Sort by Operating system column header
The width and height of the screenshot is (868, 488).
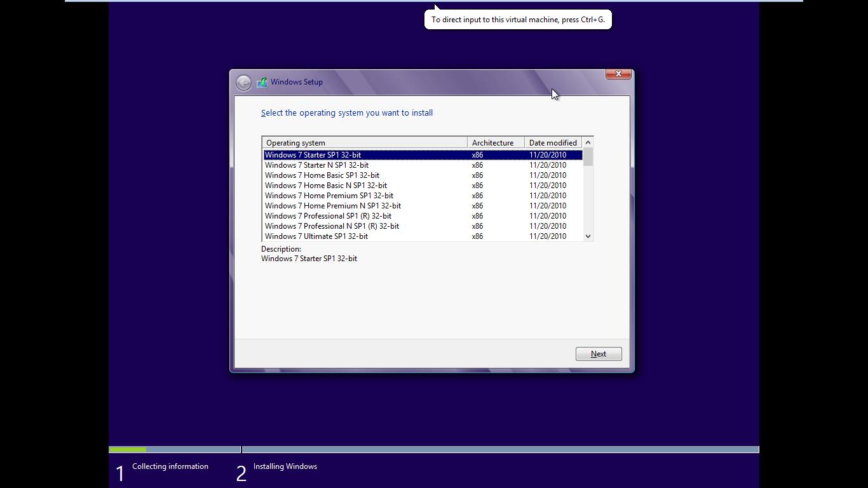365,143
